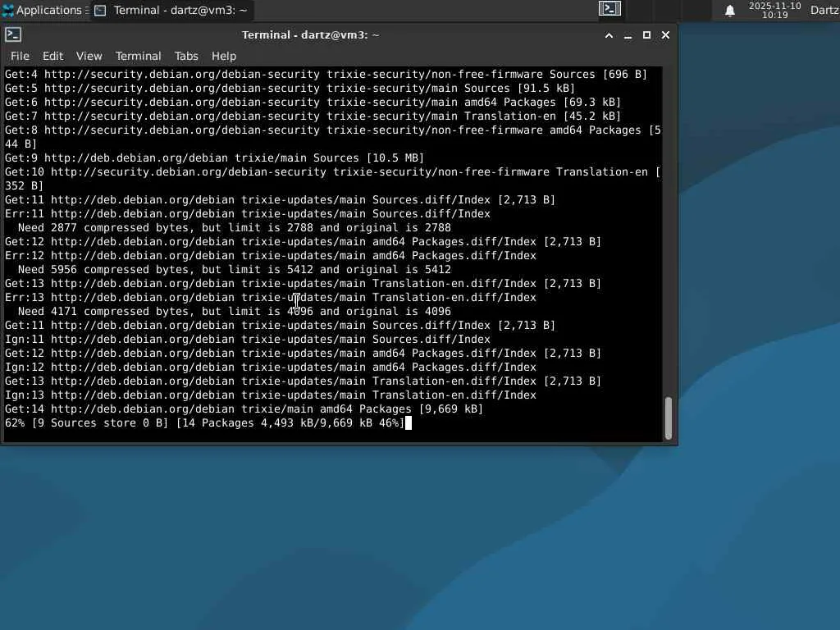Click the 'Get:7' Translation-en [45.2 kB] line
Image resolution: width=840 pixels, height=630 pixels.
pyautogui.click(x=313, y=116)
